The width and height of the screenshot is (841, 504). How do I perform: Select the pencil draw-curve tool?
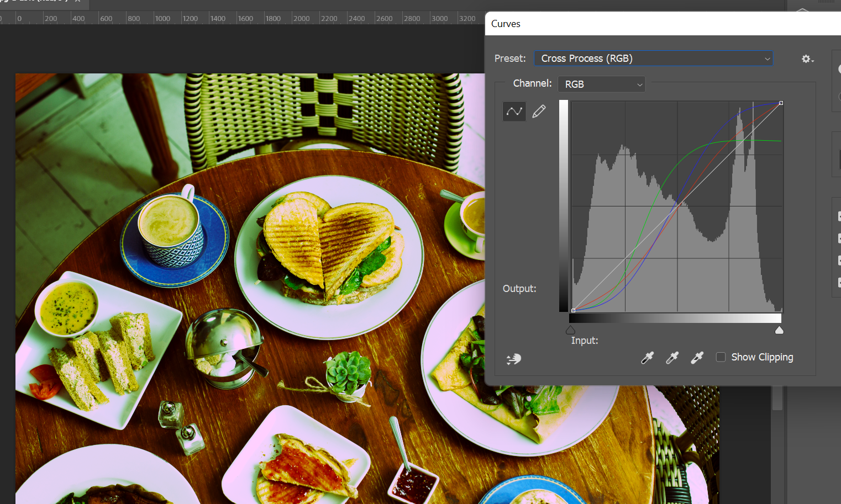(539, 112)
